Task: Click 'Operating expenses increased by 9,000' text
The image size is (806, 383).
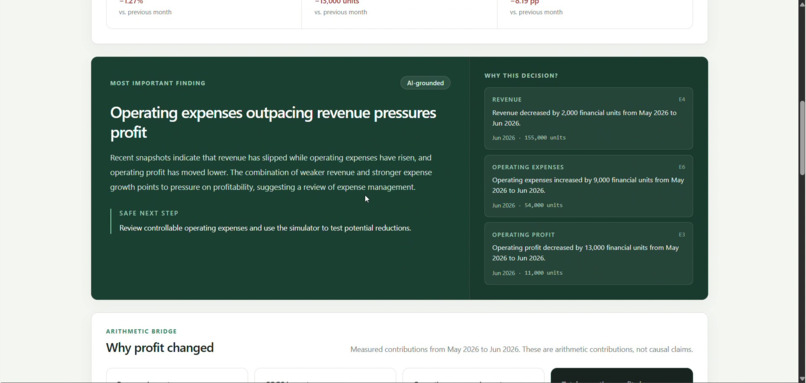Action: (x=588, y=185)
